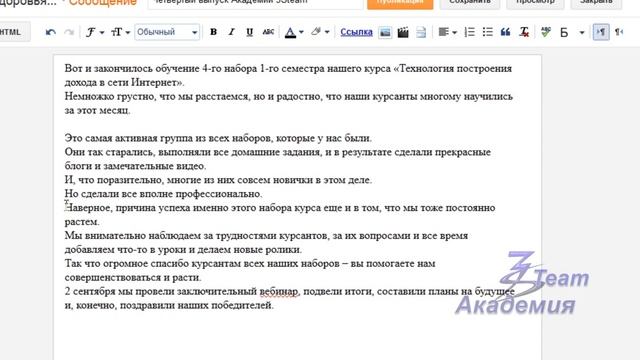
Task: Expand the arrow next to the 'Б' button
Action: tap(582, 33)
